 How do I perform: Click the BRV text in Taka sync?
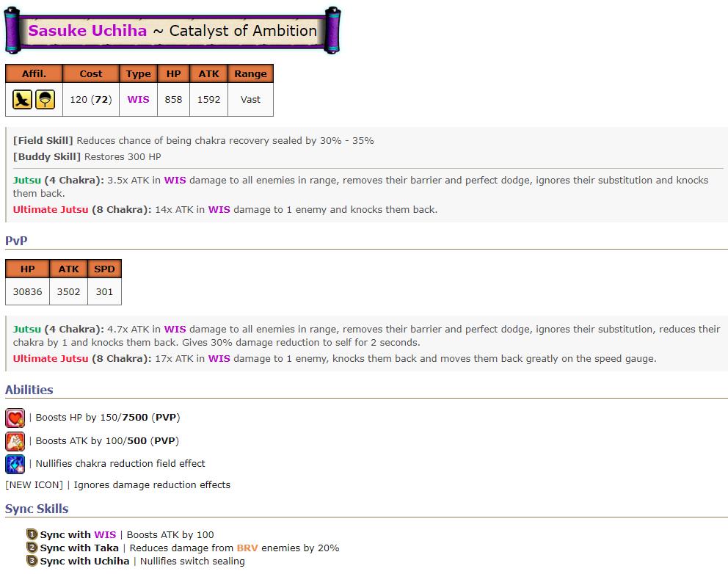coord(247,548)
